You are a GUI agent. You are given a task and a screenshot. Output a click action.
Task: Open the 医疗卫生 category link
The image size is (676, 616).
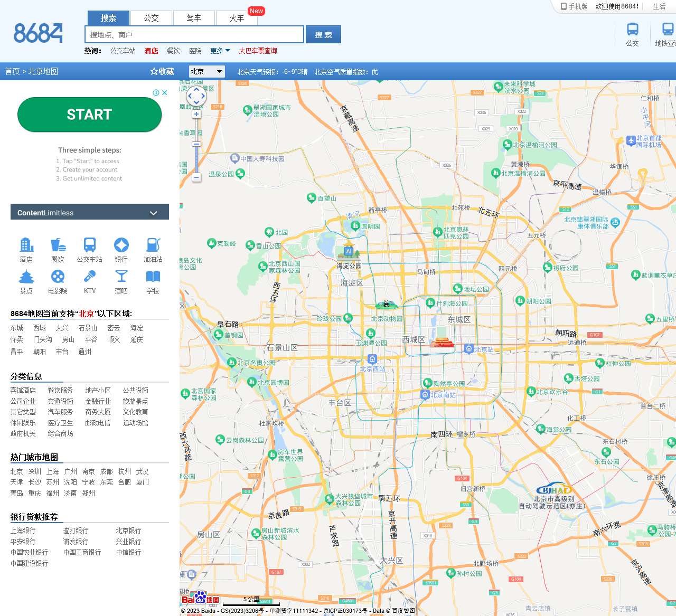pyautogui.click(x=61, y=423)
